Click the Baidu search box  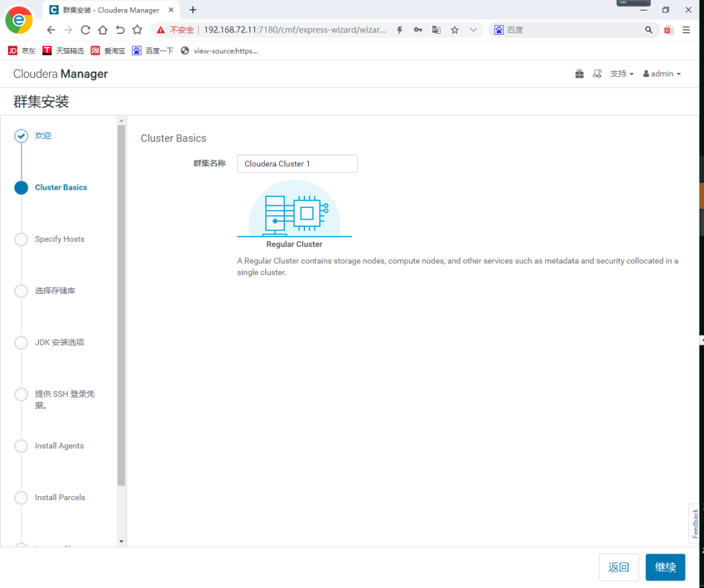[x=575, y=30]
